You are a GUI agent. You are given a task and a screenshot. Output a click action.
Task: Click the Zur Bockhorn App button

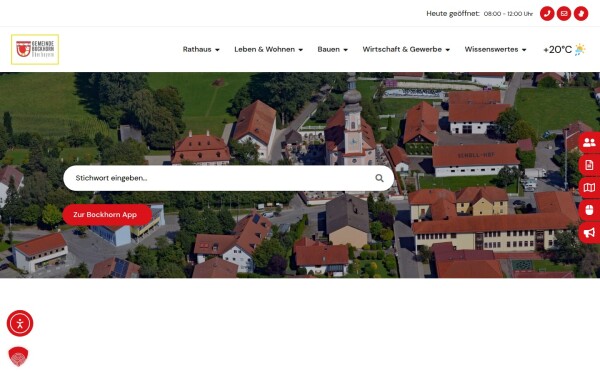[107, 215]
